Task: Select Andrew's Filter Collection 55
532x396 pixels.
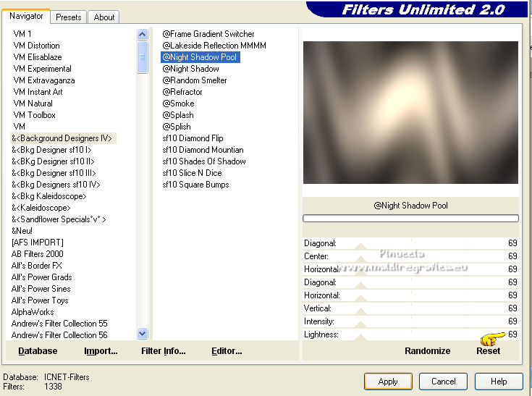Action: 59,324
